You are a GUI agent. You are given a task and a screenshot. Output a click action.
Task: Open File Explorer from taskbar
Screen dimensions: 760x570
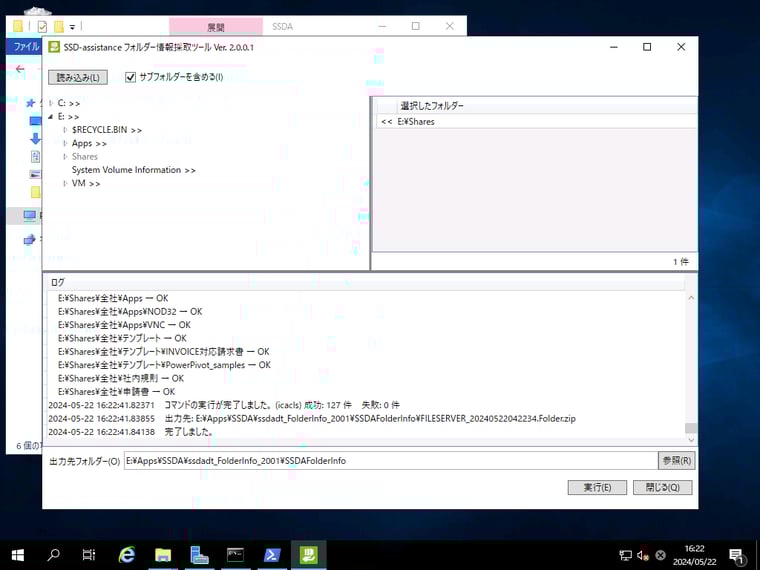[163, 555]
